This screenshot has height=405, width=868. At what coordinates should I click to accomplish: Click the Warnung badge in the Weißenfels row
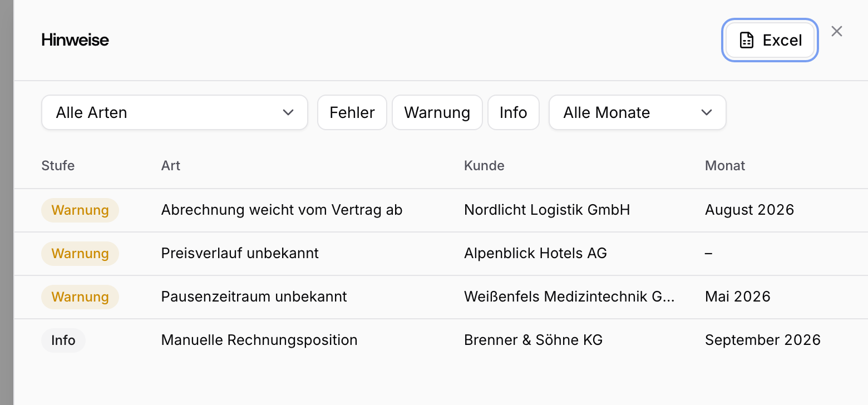coord(80,297)
